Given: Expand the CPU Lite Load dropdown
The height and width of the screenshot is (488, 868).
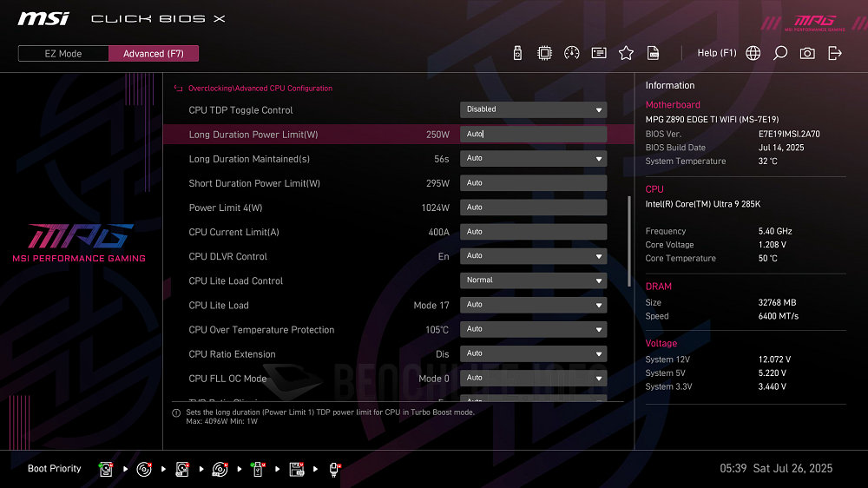Looking at the screenshot, I should (533, 305).
